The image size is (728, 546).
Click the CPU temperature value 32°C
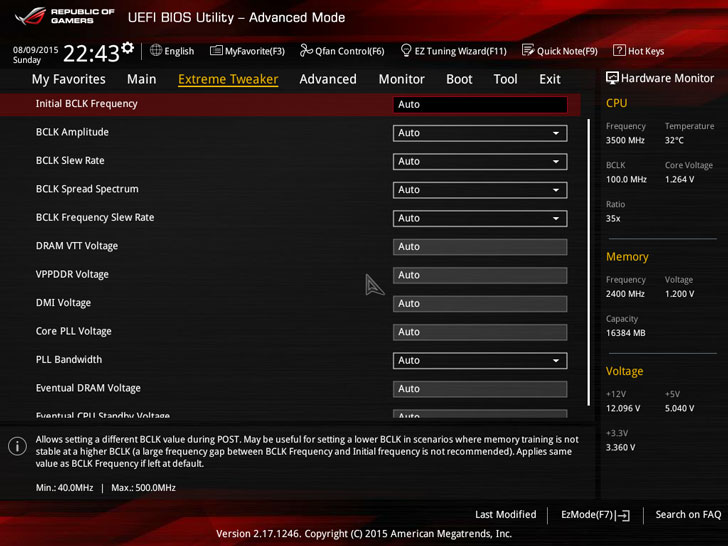point(674,140)
